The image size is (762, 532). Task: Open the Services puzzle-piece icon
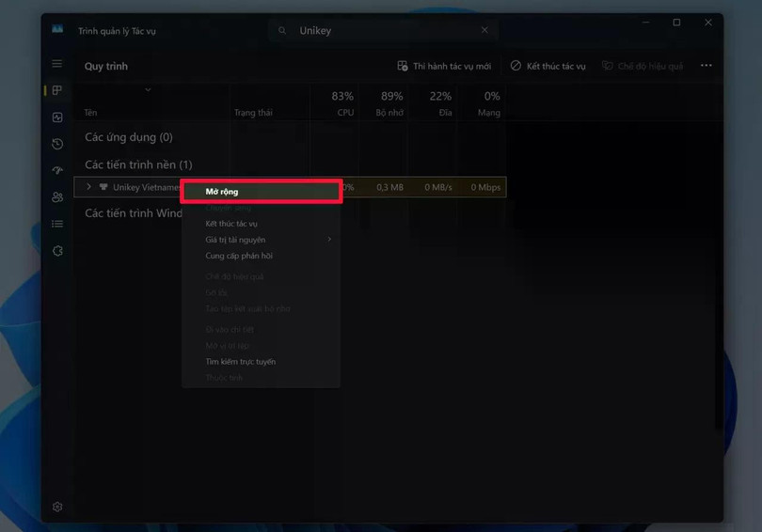click(57, 251)
